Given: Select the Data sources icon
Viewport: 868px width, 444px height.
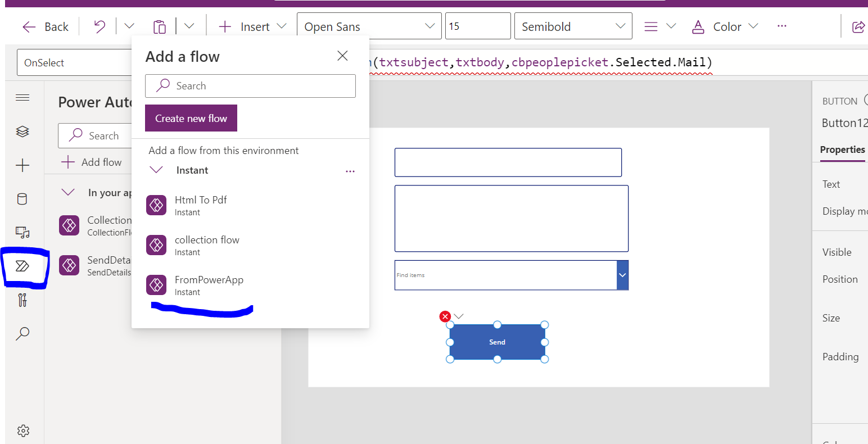Looking at the screenshot, I should tap(22, 198).
